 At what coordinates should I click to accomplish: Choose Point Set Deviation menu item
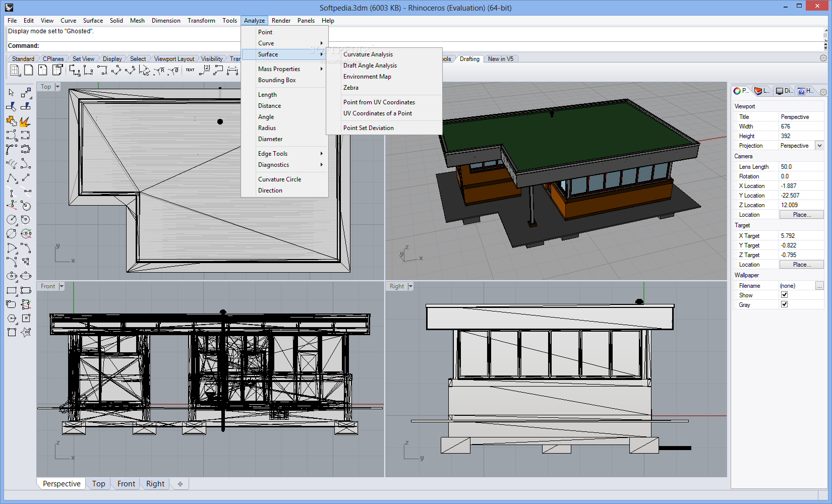[x=384, y=128]
